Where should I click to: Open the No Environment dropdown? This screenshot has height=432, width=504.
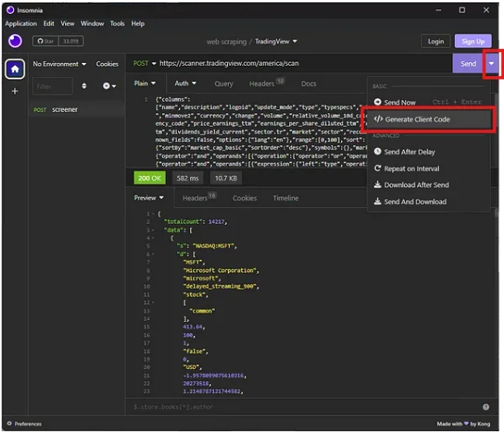[x=60, y=64]
